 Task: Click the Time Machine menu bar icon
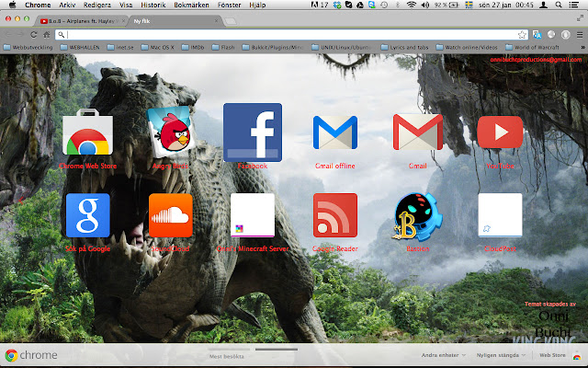[384, 5]
